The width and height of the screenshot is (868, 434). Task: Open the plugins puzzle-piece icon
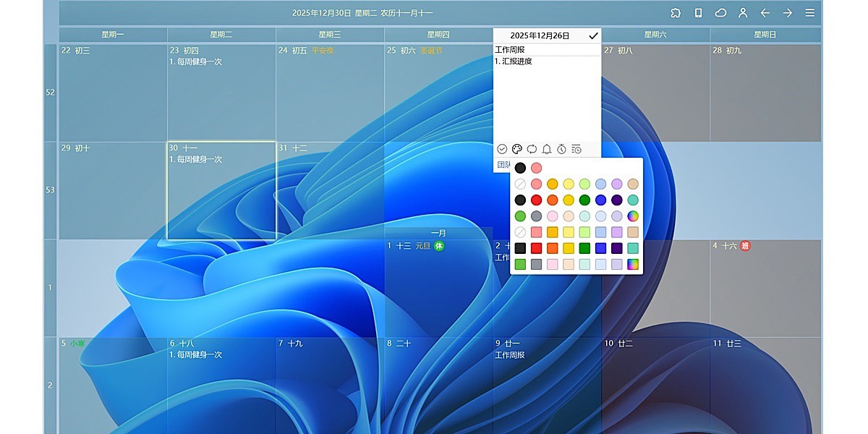(676, 13)
